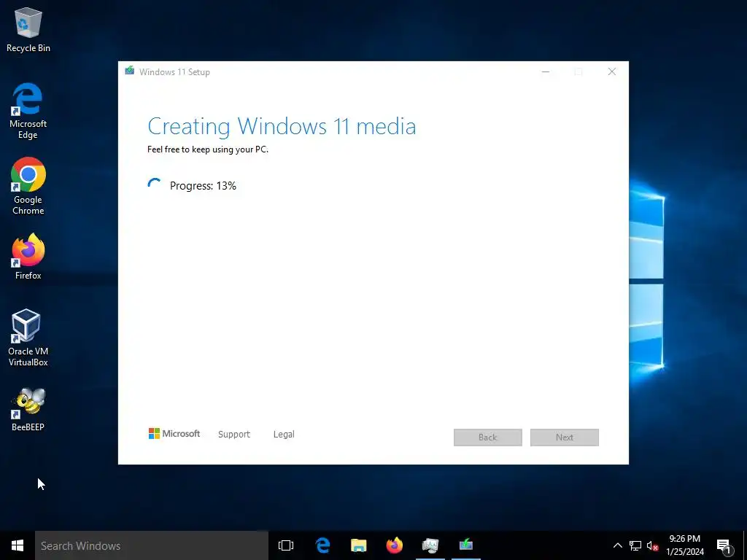Click the 'Feel free to keep using your PC' text
The image size is (747, 560).
208,149
